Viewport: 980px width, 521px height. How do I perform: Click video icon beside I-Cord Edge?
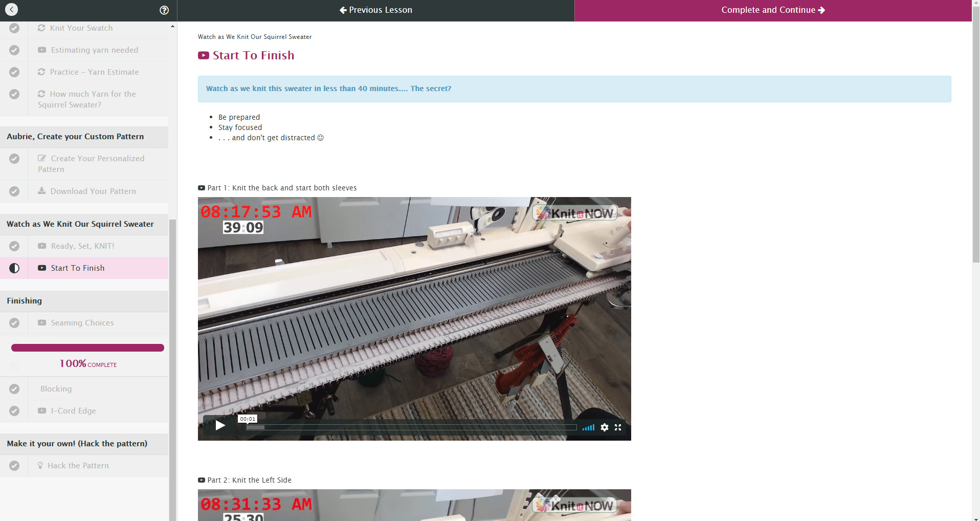pyautogui.click(x=42, y=411)
